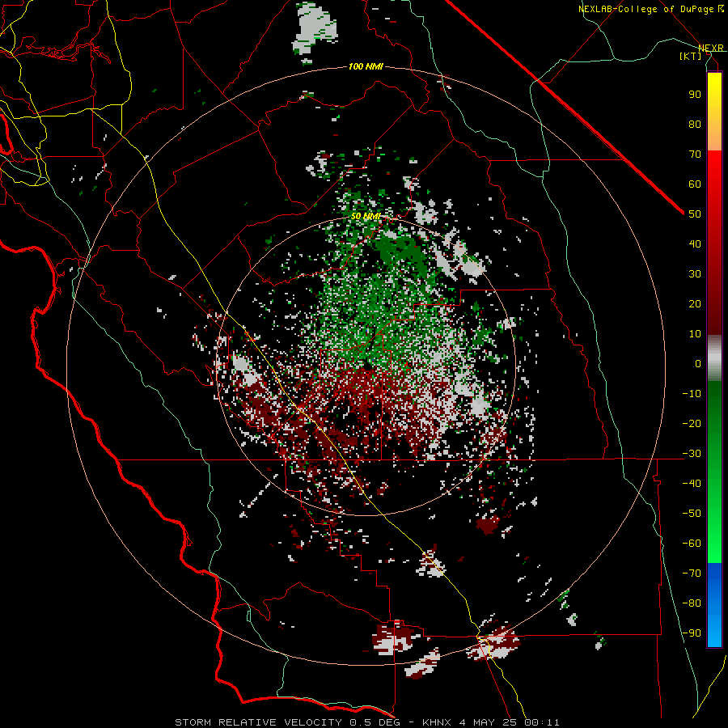
Task: Click the "[KT]" units label
Action: (x=691, y=56)
